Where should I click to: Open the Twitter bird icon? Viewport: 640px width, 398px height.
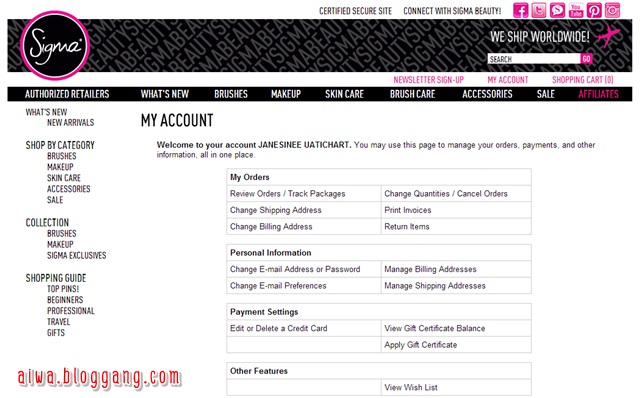pos(539,10)
